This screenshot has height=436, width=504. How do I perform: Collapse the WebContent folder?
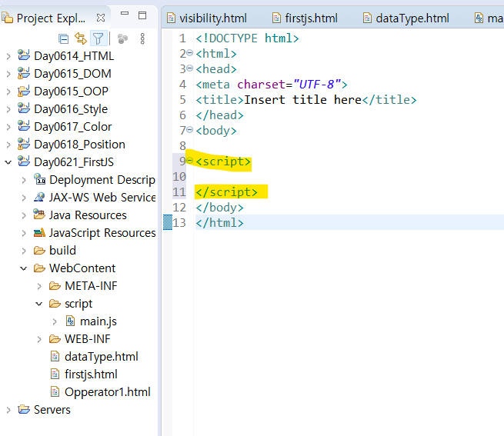23,268
